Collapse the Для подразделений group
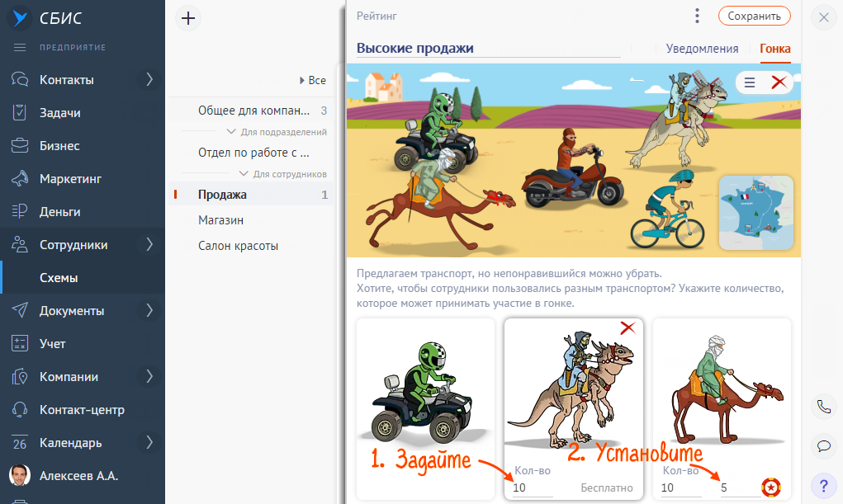 coord(233,132)
